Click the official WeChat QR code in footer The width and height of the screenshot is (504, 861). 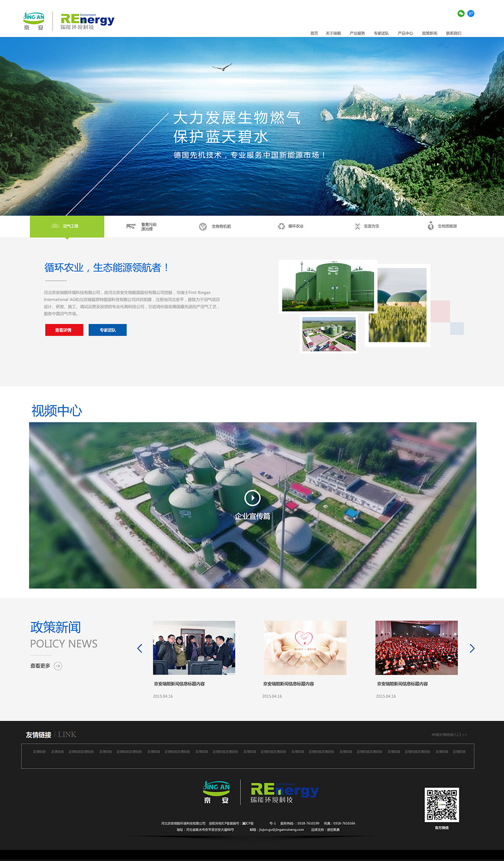tap(442, 804)
